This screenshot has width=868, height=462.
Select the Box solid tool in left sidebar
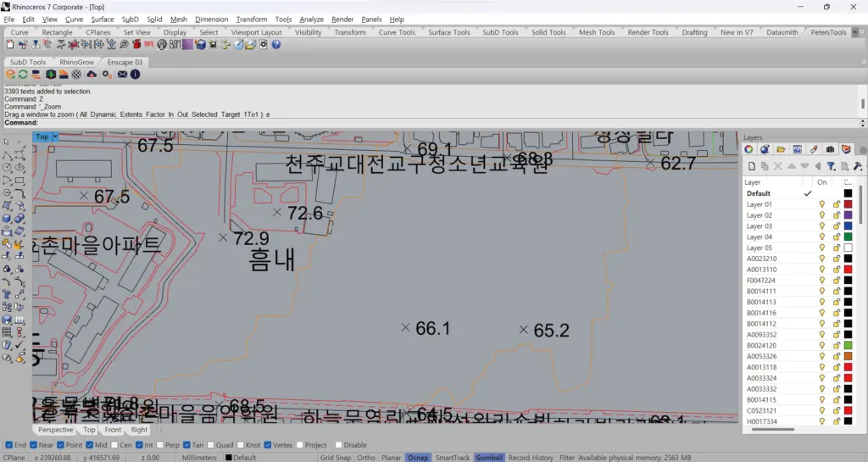pyautogui.click(x=7, y=219)
